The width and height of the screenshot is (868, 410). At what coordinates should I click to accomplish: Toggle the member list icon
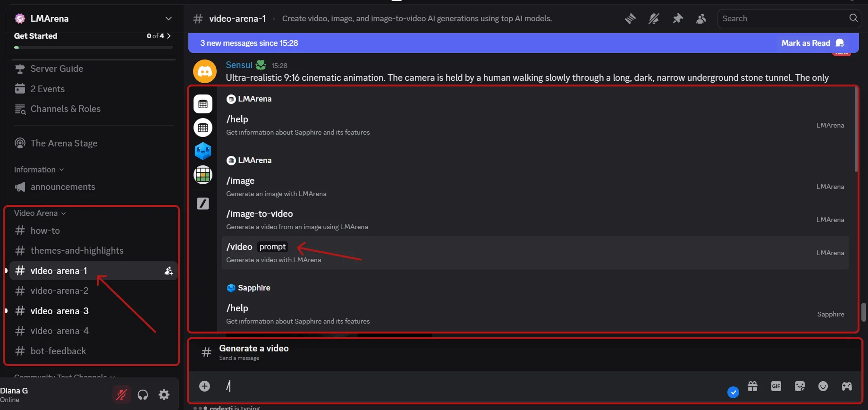(701, 18)
